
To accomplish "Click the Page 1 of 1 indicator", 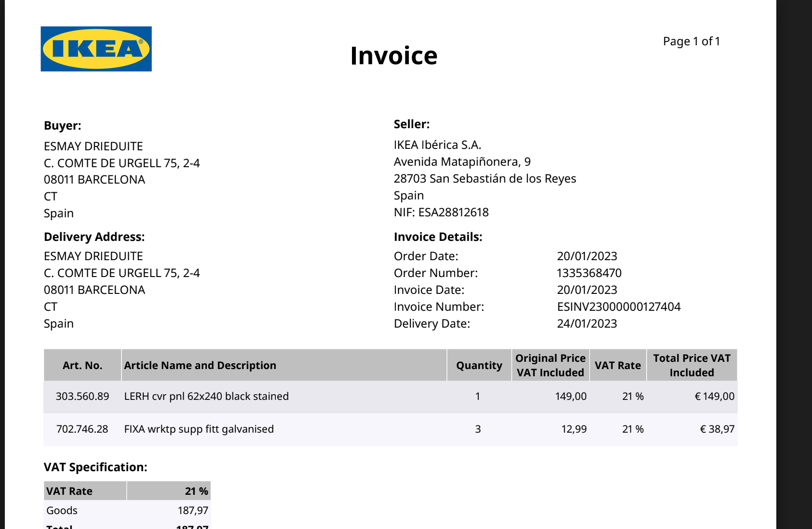I will click(691, 41).
